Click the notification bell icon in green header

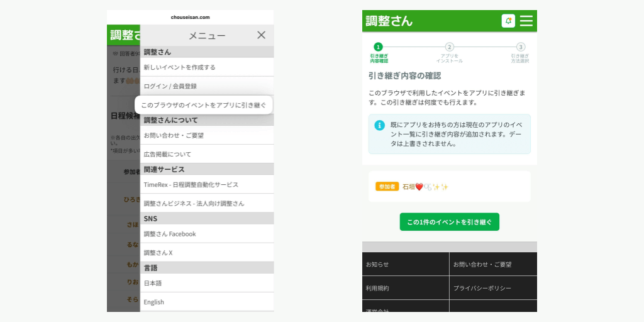508,21
